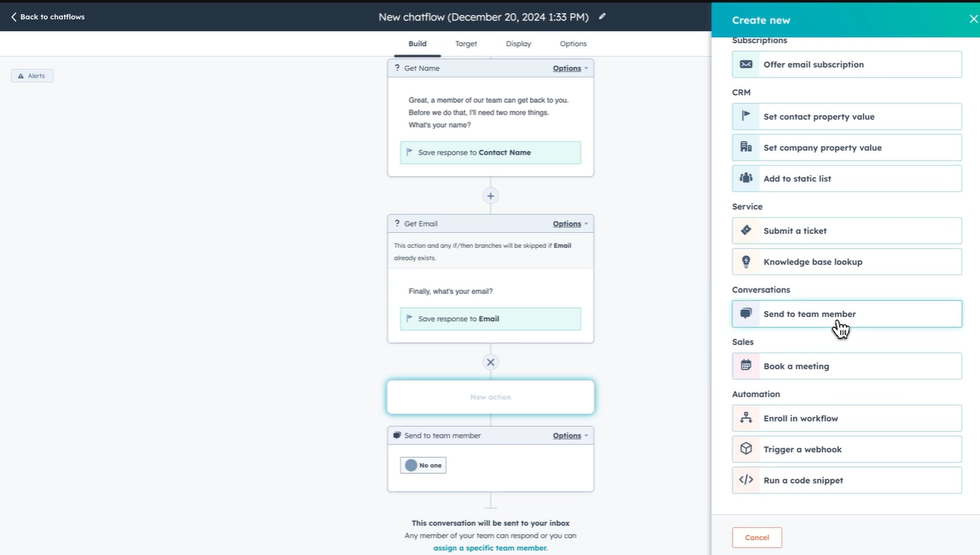The height and width of the screenshot is (555, 980).
Task: Click Save response to Contact Name box
Action: (x=490, y=153)
